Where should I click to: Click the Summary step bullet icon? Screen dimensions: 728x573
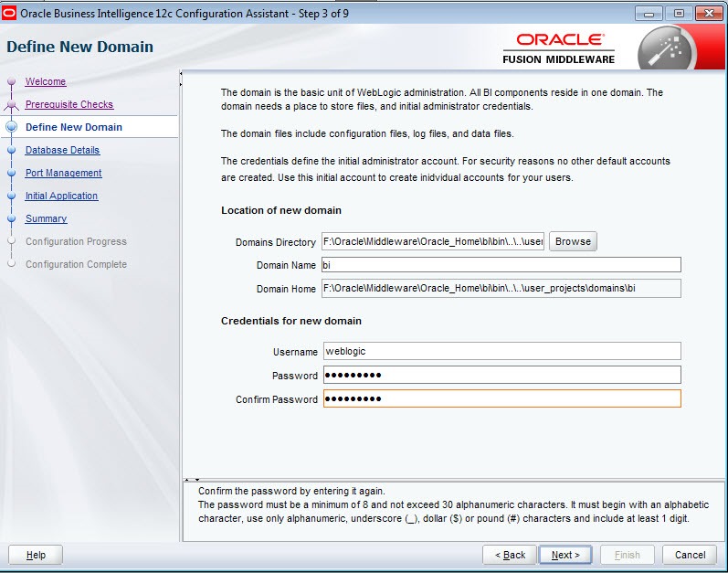(x=12, y=218)
